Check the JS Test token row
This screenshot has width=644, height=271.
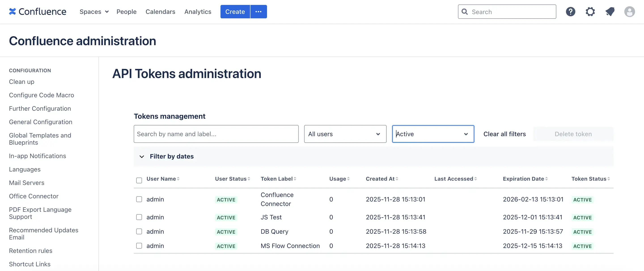point(139,217)
